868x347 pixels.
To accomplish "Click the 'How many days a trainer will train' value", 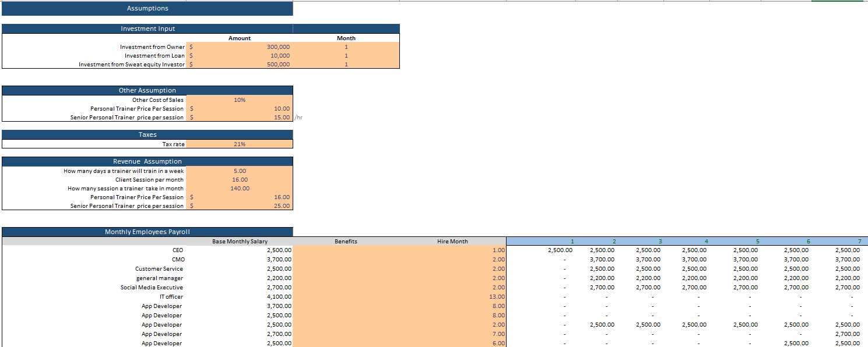I will tap(239, 171).
